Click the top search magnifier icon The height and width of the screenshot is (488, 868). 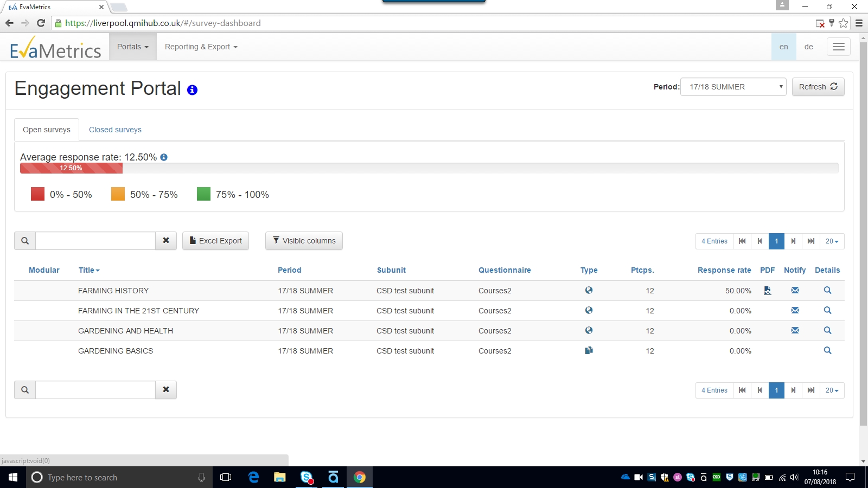[25, 241]
